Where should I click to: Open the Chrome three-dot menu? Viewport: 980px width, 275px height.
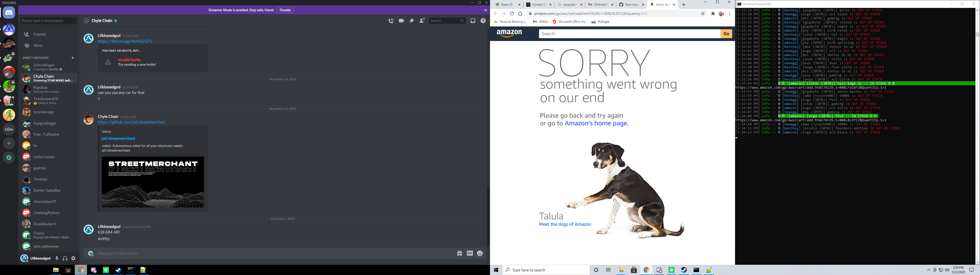click(x=729, y=13)
